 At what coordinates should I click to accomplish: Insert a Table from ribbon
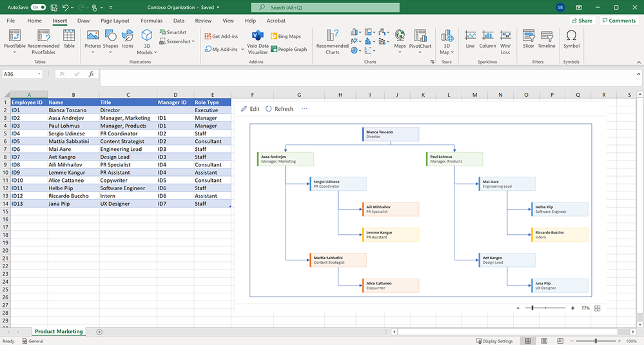[69, 39]
